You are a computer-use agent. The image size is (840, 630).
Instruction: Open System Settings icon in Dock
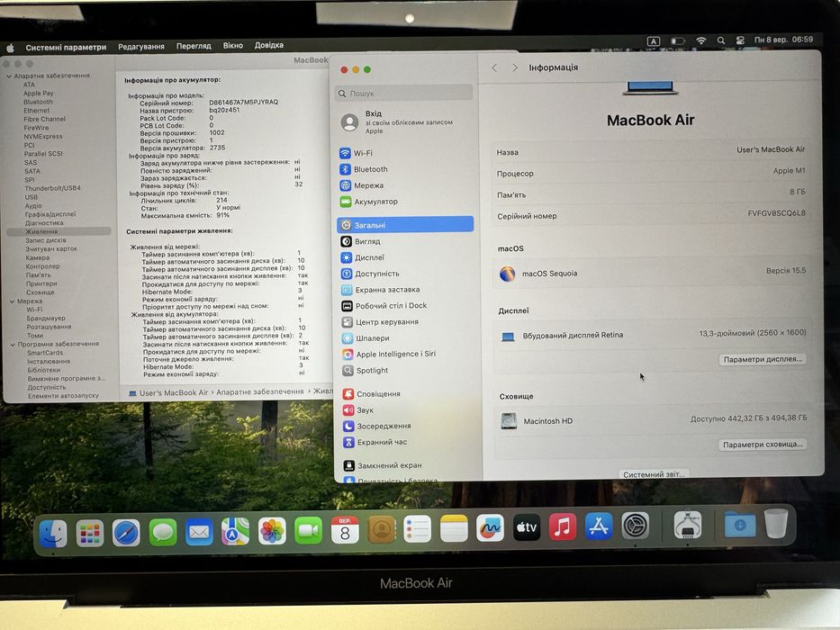click(636, 526)
